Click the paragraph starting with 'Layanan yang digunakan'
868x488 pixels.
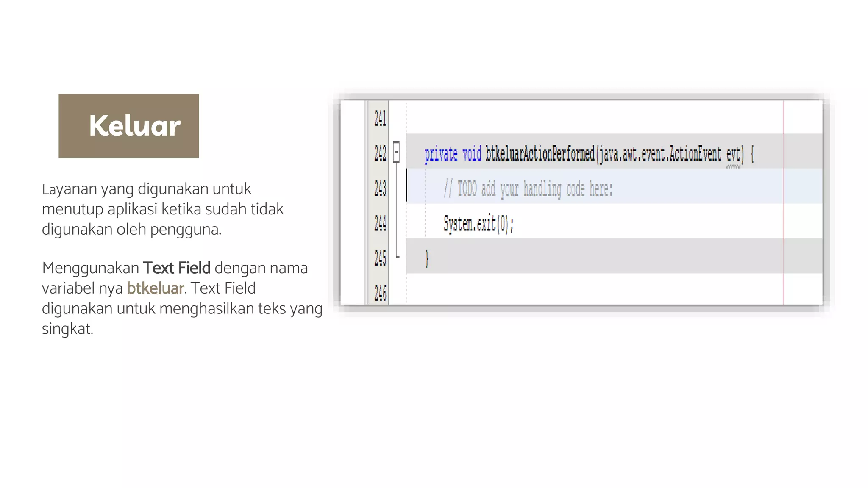163,209
